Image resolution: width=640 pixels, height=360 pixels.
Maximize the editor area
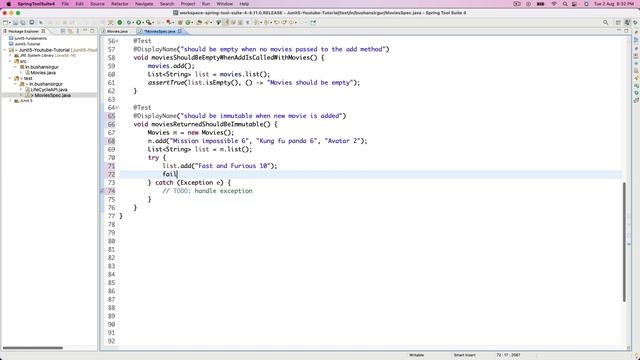(627, 31)
